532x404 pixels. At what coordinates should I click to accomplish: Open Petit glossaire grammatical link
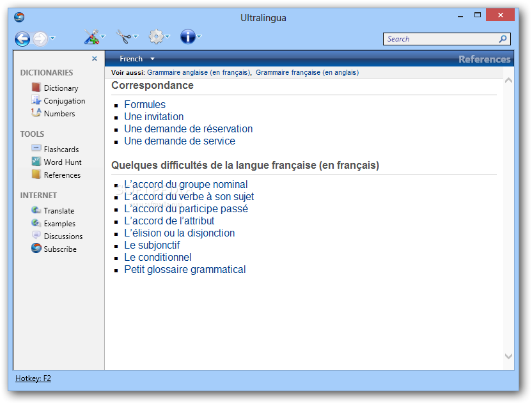(x=185, y=270)
